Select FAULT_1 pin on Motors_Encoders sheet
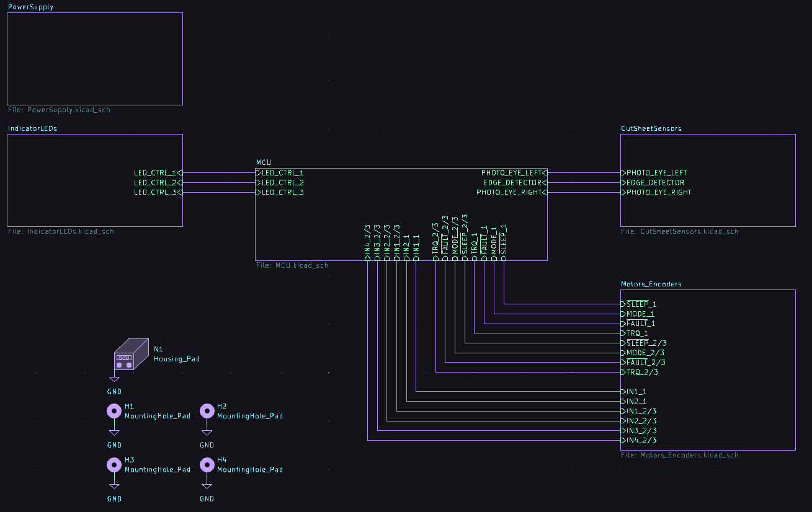This screenshot has width=812, height=512. pyautogui.click(x=638, y=324)
